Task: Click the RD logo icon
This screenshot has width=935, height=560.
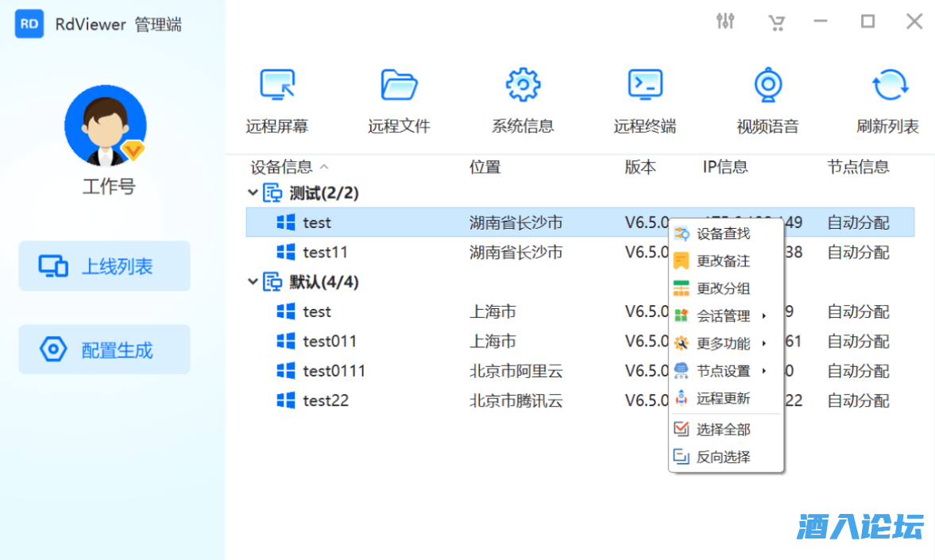Action: pos(29,24)
